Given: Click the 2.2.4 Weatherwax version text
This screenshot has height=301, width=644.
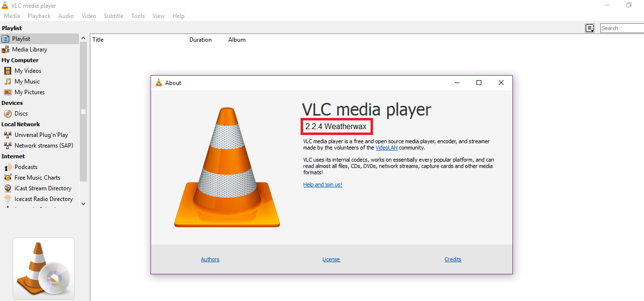Looking at the screenshot, I should coord(336,127).
